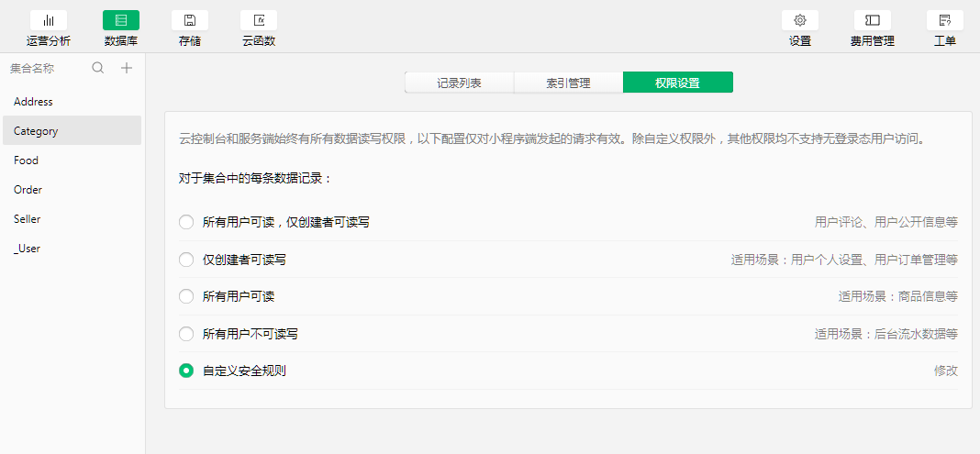Viewport: 980px width, 454px height.
Task: Switch to the 索引管理 tab
Action: pos(568,83)
